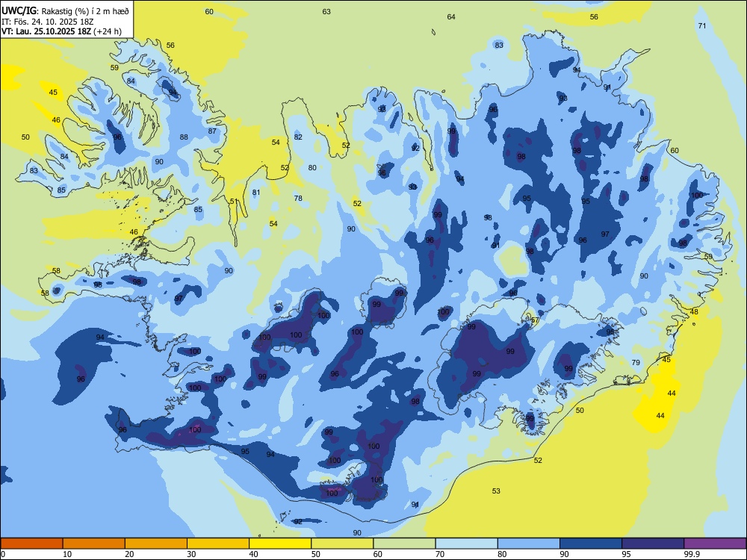Screen dimensions: 747x560
Task: Click the map value '78' in the north
Action: (x=298, y=198)
